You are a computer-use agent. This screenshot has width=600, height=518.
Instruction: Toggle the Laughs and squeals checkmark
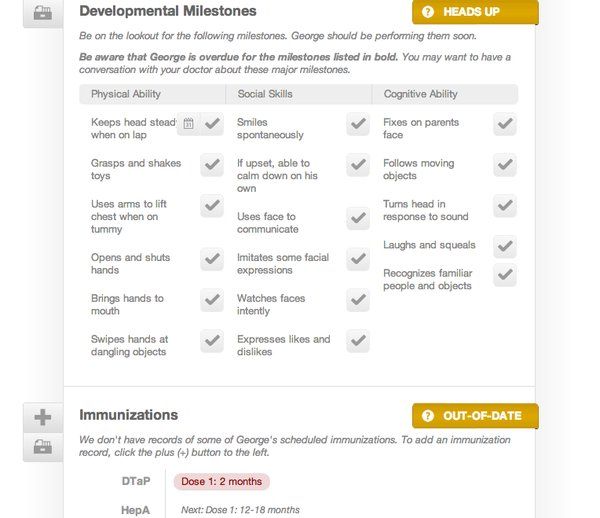click(505, 246)
